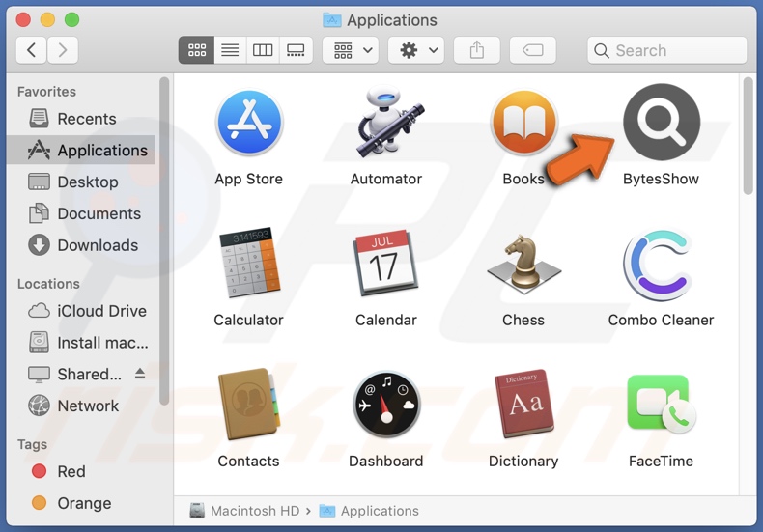
Task: Click Applications in the path bar
Action: pos(369,511)
